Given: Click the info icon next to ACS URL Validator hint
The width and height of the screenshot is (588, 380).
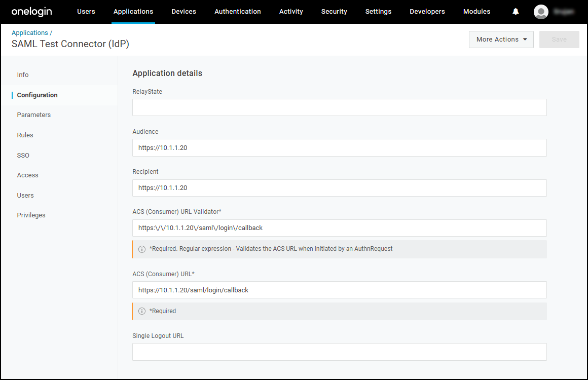Looking at the screenshot, I should [x=142, y=249].
